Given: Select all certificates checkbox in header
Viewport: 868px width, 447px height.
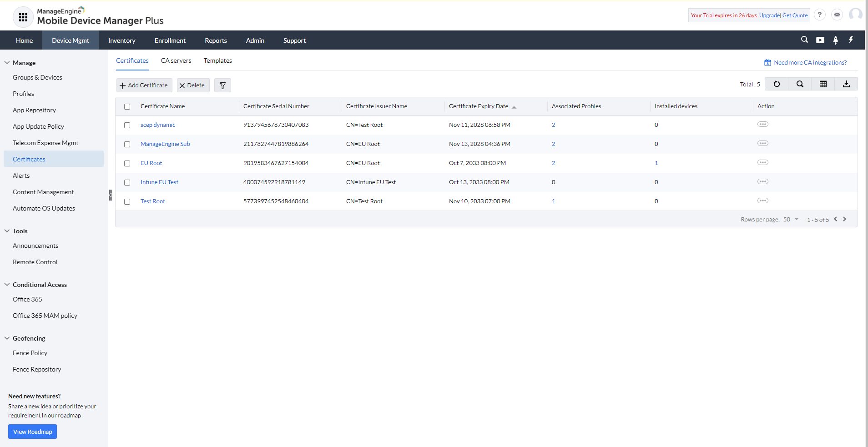Looking at the screenshot, I should (127, 106).
